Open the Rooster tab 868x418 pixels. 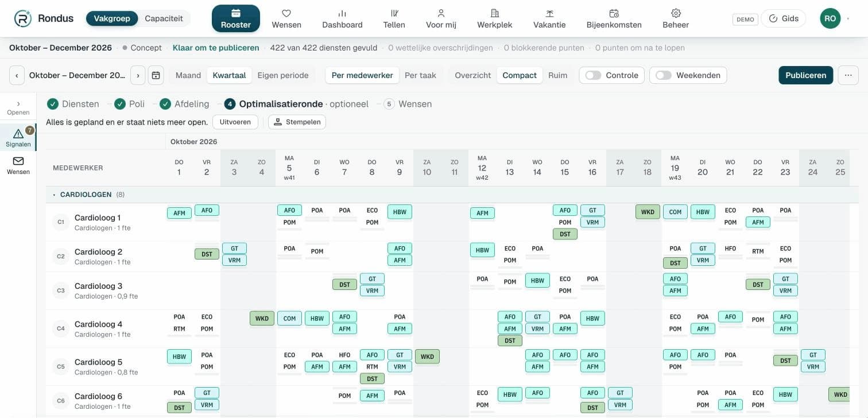(236, 18)
